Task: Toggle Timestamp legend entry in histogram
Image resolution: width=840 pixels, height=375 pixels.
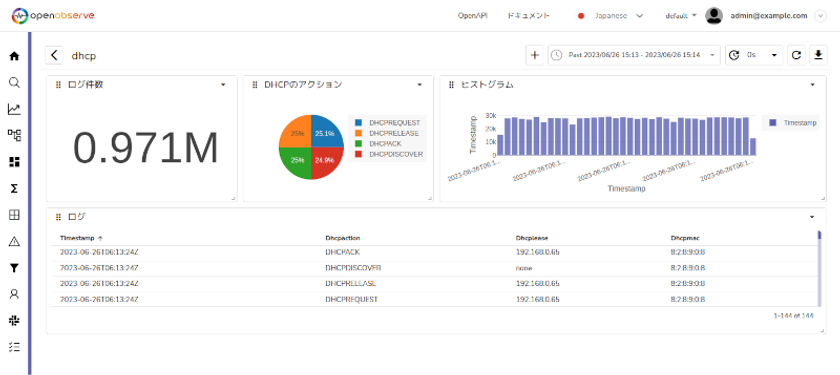Action: (x=792, y=123)
